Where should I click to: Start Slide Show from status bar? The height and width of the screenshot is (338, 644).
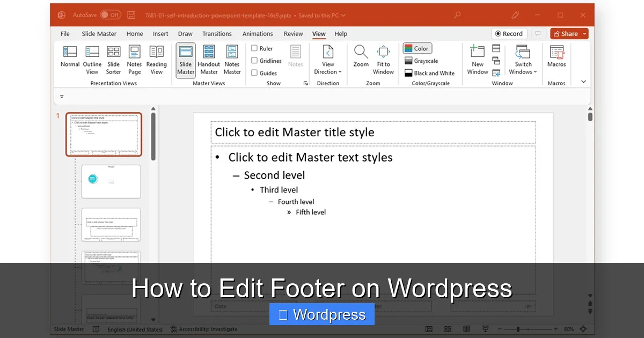tap(486, 329)
